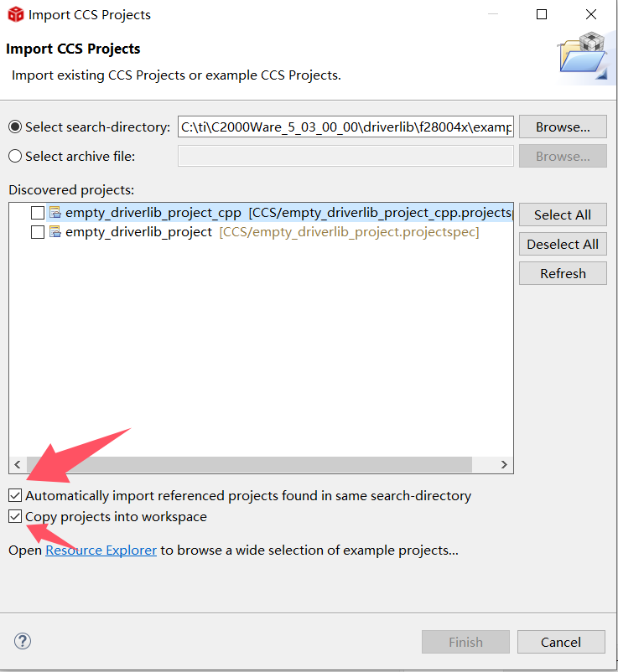
Task: Close the Import CCS Projects dialog
Action: click(x=592, y=14)
